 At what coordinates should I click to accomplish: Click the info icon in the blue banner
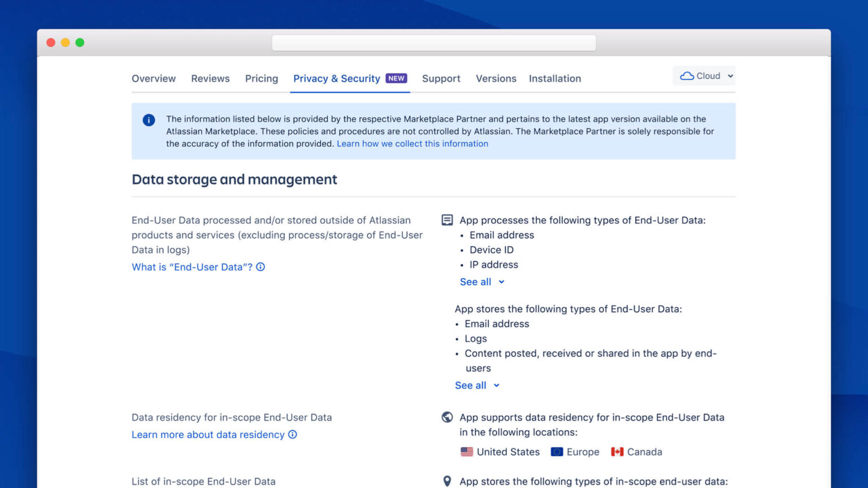tap(148, 120)
